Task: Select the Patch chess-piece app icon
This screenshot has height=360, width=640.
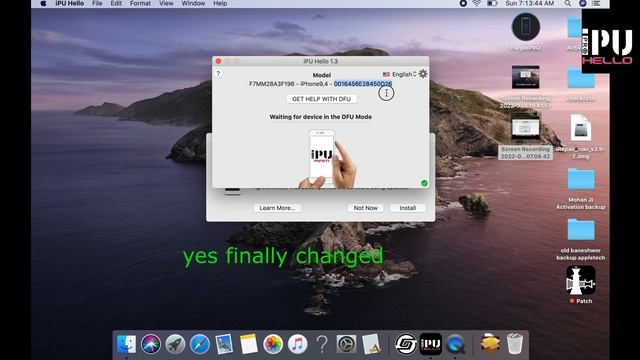Action: pyautogui.click(x=580, y=280)
